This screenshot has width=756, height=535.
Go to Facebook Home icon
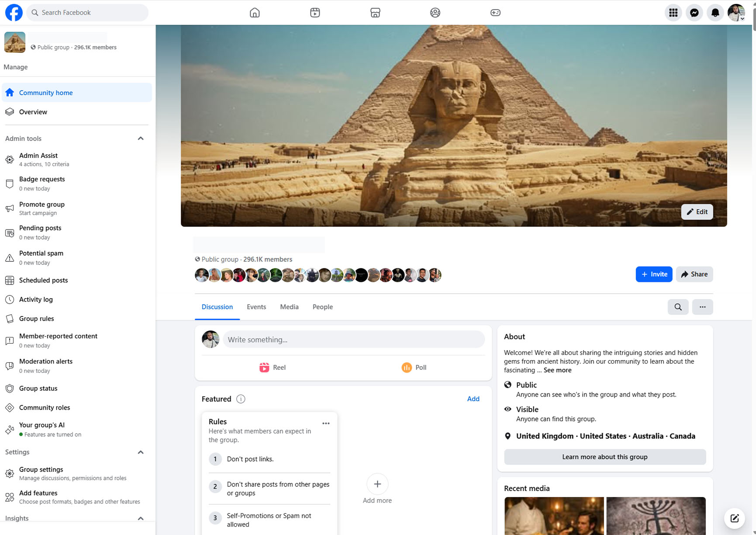coord(255,13)
